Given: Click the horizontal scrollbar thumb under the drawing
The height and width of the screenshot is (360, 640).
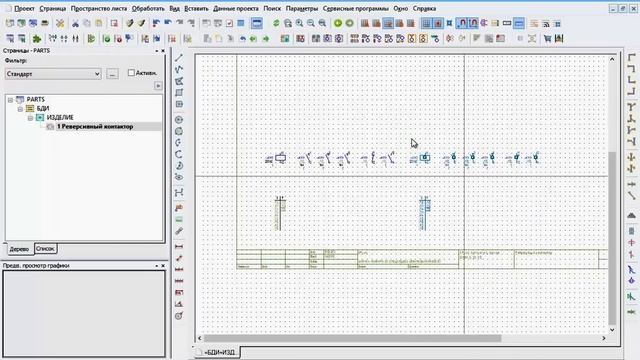Looking at the screenshot, I should 352,338.
